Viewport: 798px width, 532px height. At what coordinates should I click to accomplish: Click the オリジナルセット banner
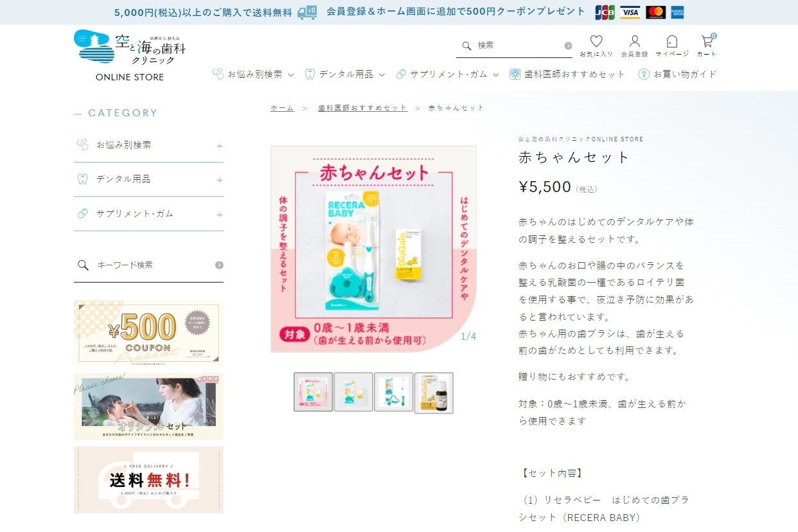click(x=148, y=407)
